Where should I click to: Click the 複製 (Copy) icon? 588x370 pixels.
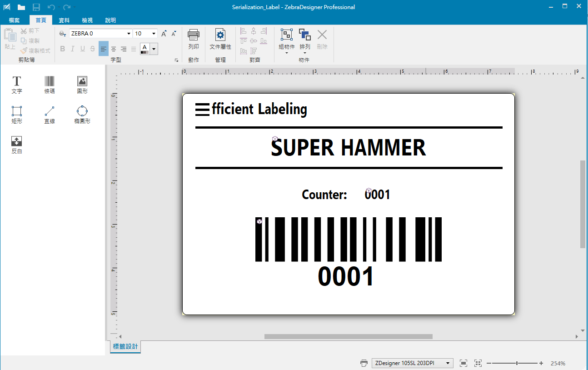pos(30,41)
